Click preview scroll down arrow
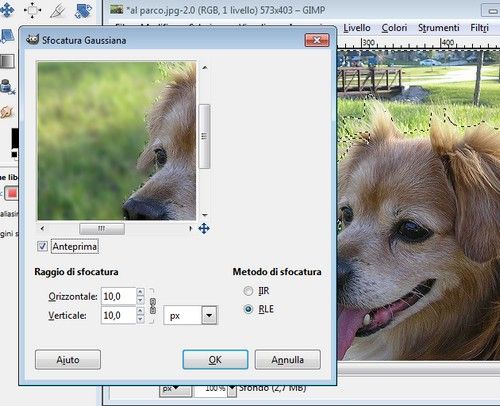The width and height of the screenshot is (500, 406). point(205,215)
